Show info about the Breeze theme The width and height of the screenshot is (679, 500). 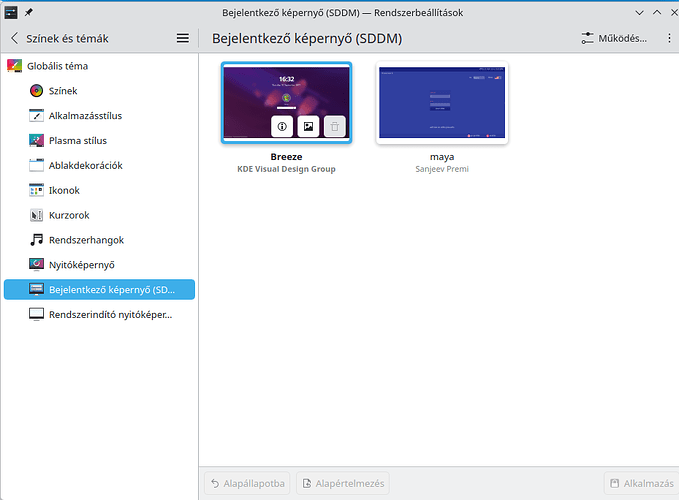pos(282,127)
